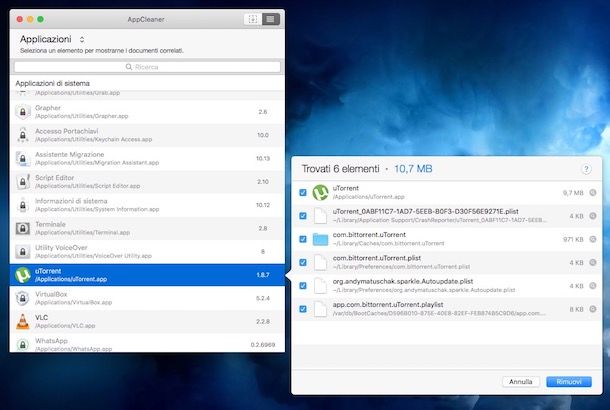Select the WhatsApp row name
The image size is (610, 410).
click(51, 341)
